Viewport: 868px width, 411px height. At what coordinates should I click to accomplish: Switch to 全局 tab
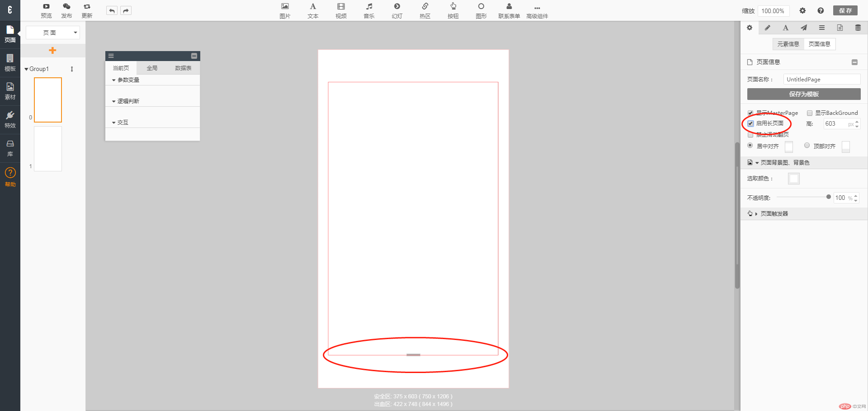tap(152, 68)
